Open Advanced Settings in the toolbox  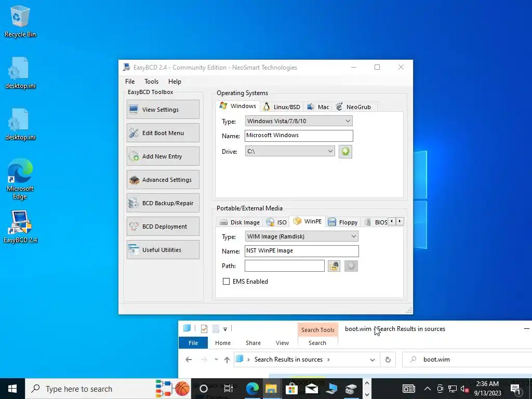tap(163, 179)
